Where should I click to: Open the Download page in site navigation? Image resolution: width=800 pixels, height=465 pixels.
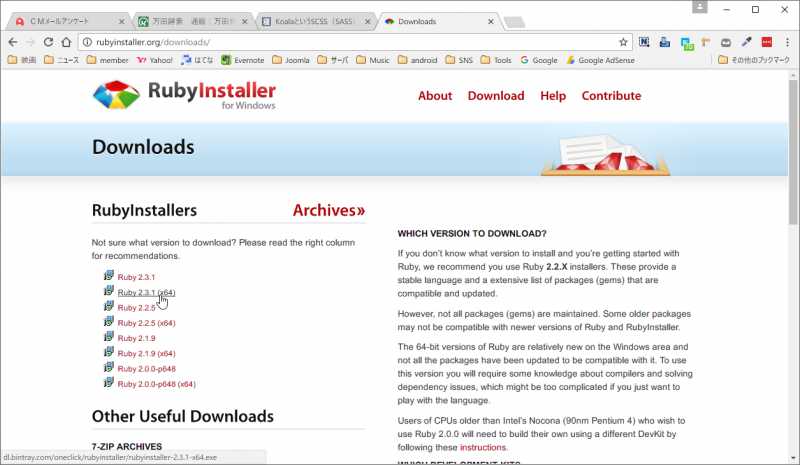coord(496,96)
